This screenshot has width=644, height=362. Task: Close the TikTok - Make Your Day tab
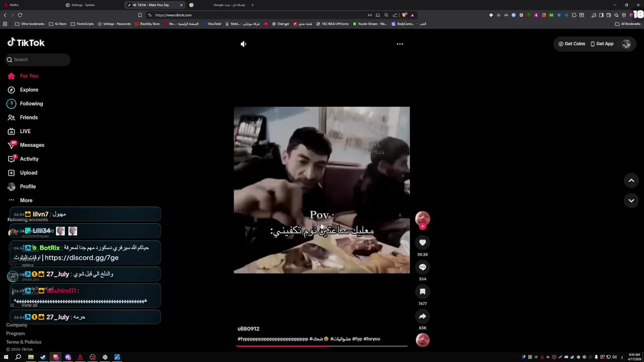click(181, 5)
